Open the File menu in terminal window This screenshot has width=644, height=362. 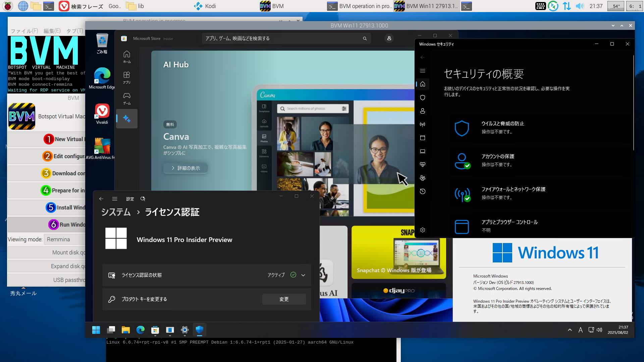point(24,31)
